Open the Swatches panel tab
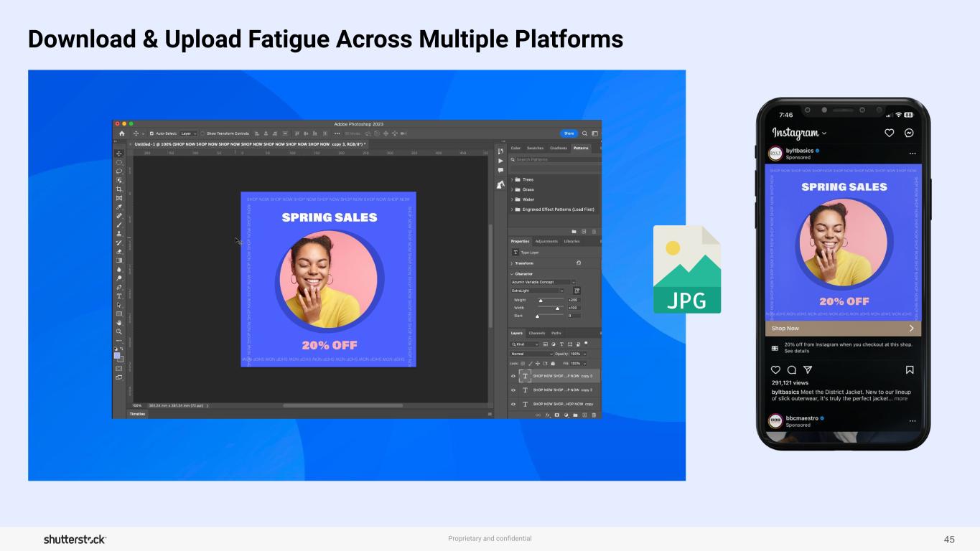 click(x=535, y=148)
